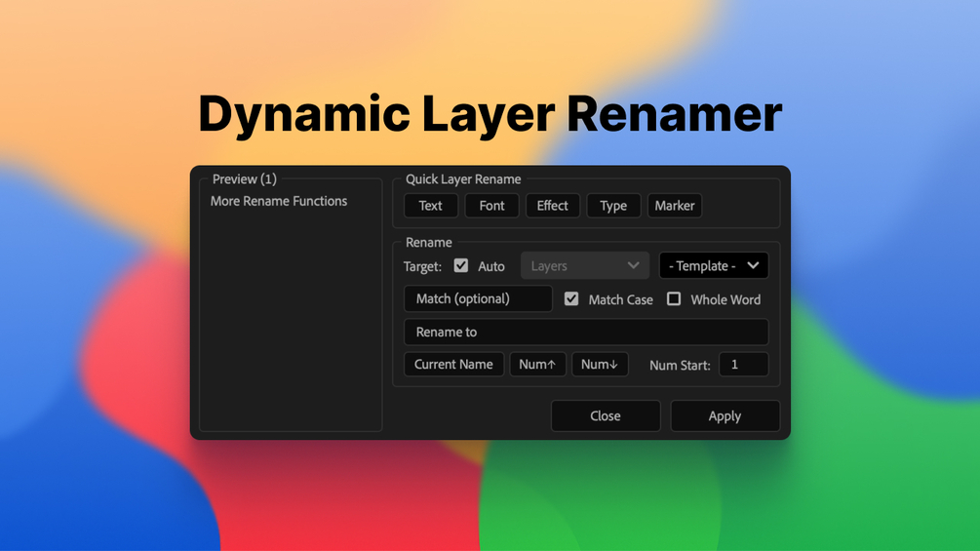This screenshot has height=551, width=980.
Task: Click the Rename to text field
Action: point(586,332)
